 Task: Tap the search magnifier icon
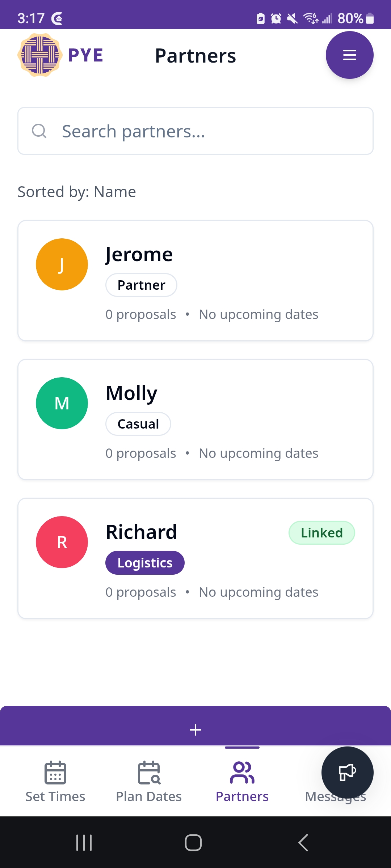click(39, 131)
